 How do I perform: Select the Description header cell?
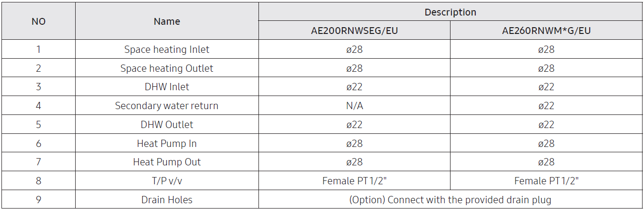click(451, 12)
